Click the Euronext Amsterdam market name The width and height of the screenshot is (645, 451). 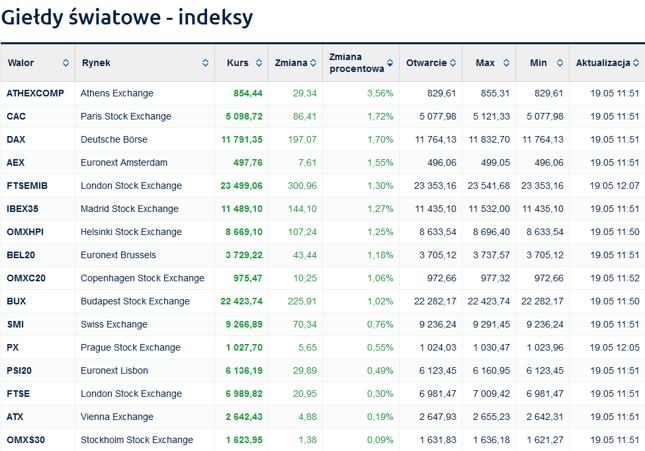(x=123, y=162)
